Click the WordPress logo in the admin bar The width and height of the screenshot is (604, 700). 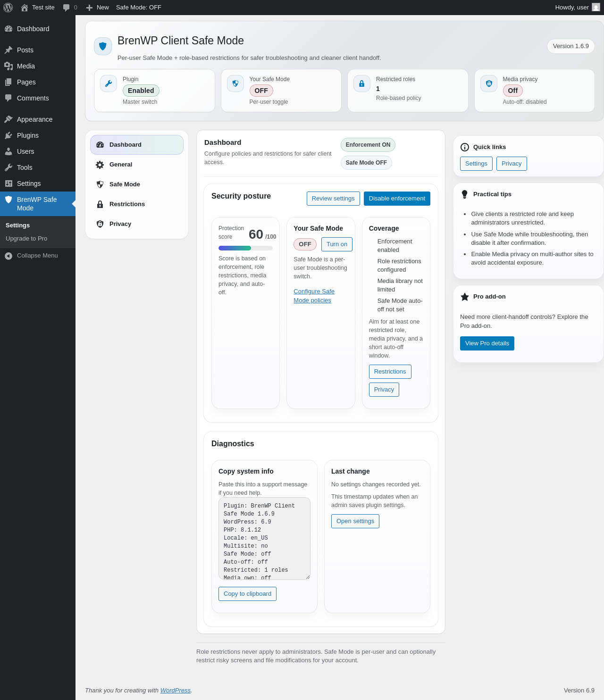point(8,8)
